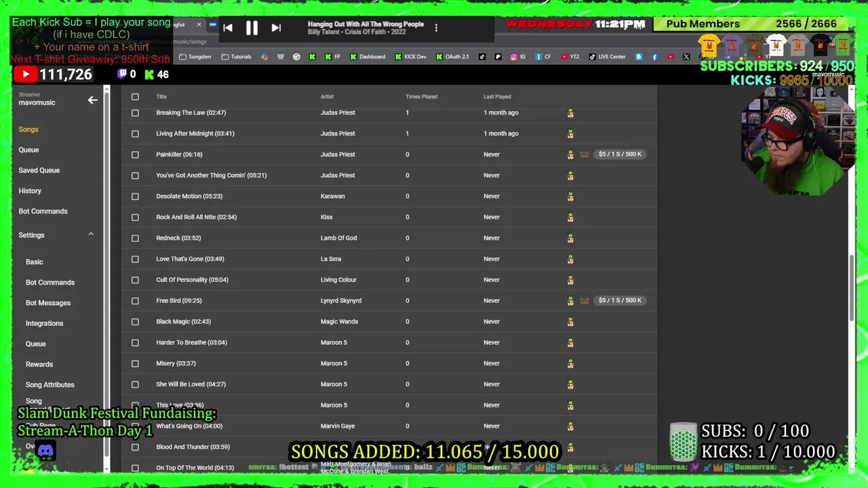Click the $5 / 1 S / 500 K tag on Painkiller
The image size is (868, 488).
coord(620,155)
